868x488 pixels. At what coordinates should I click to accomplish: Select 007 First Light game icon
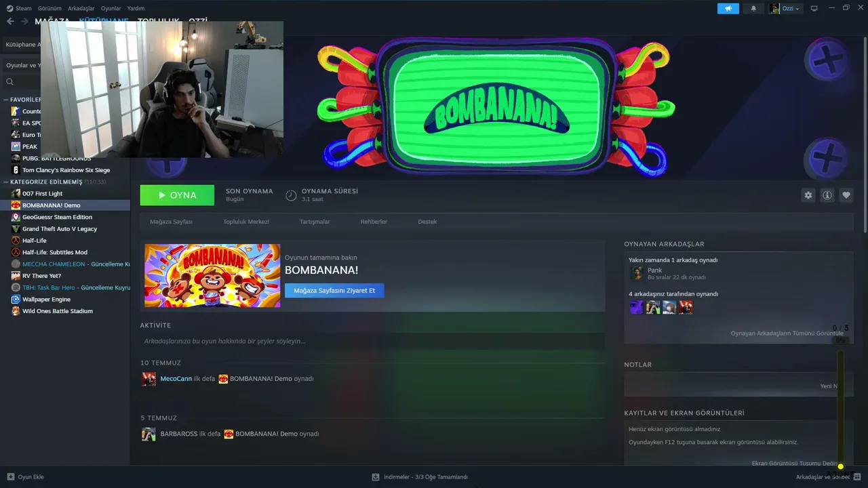click(16, 194)
